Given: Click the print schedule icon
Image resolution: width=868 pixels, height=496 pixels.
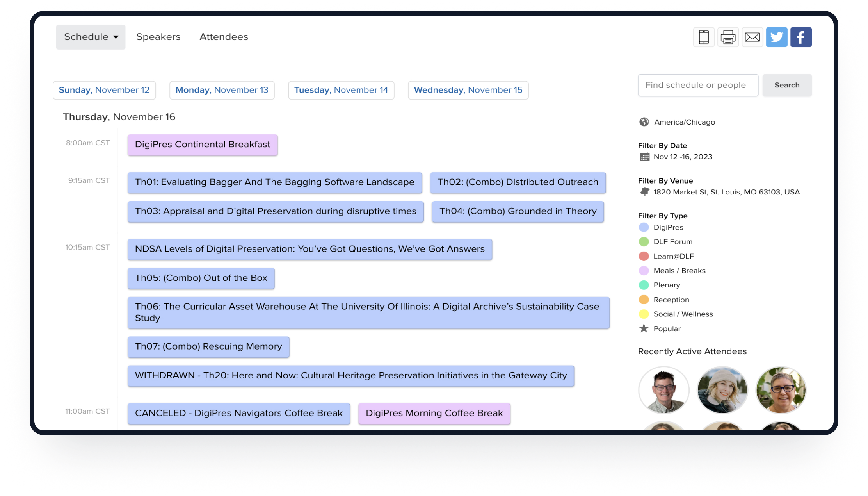Looking at the screenshot, I should point(727,36).
